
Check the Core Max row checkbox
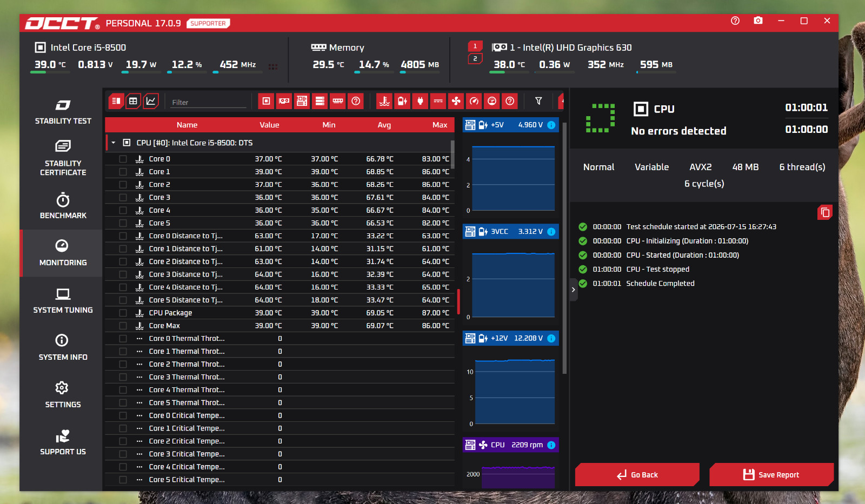[x=123, y=326]
